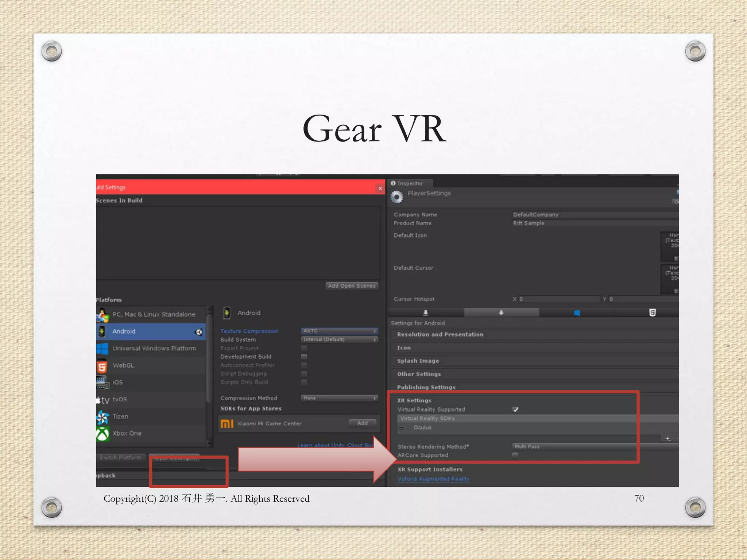Click the Inspector info icon

[x=393, y=183]
